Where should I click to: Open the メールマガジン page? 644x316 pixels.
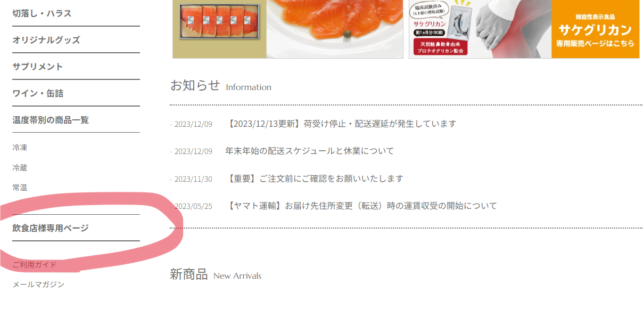pyautogui.click(x=38, y=285)
